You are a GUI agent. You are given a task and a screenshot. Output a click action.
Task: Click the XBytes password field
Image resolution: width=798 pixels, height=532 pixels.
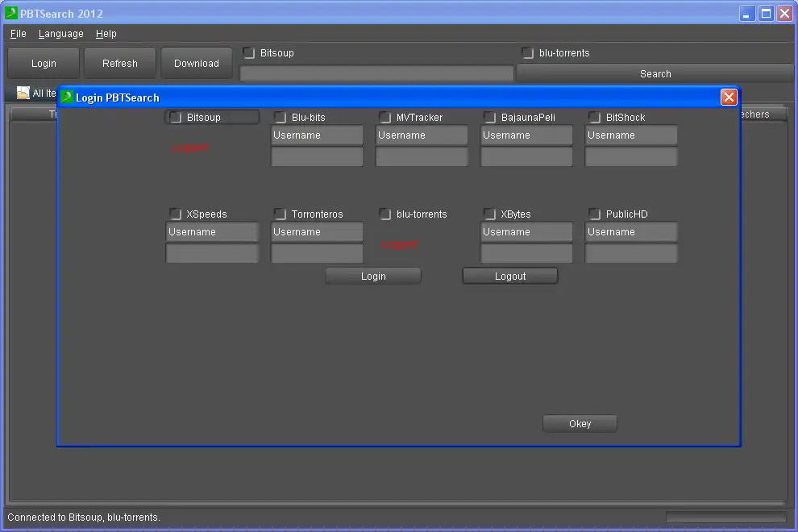pos(526,253)
